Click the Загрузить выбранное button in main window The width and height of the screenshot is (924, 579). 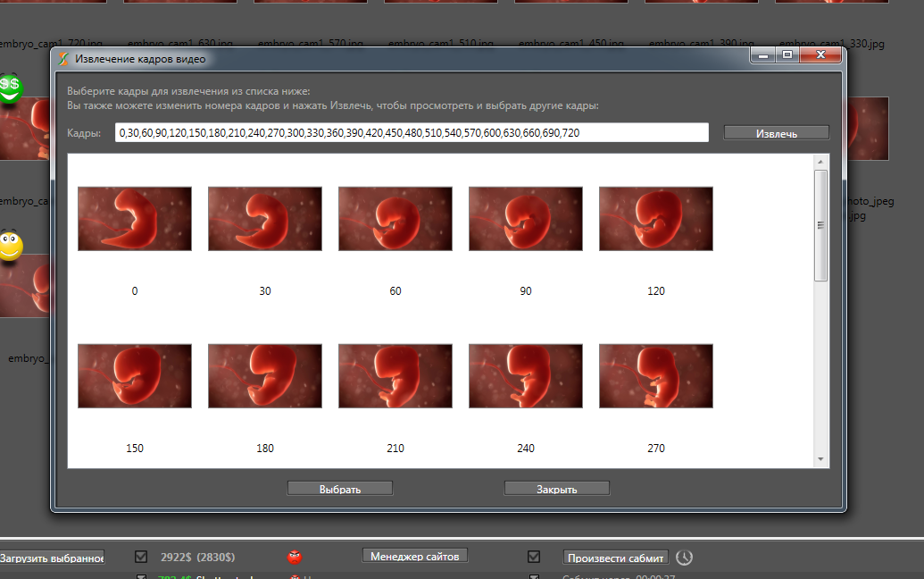[52, 558]
